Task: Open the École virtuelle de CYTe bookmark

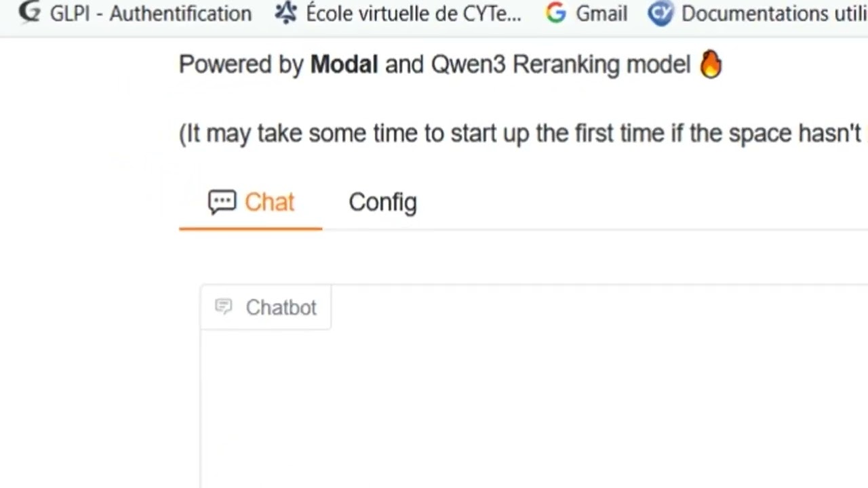Action: (413, 14)
